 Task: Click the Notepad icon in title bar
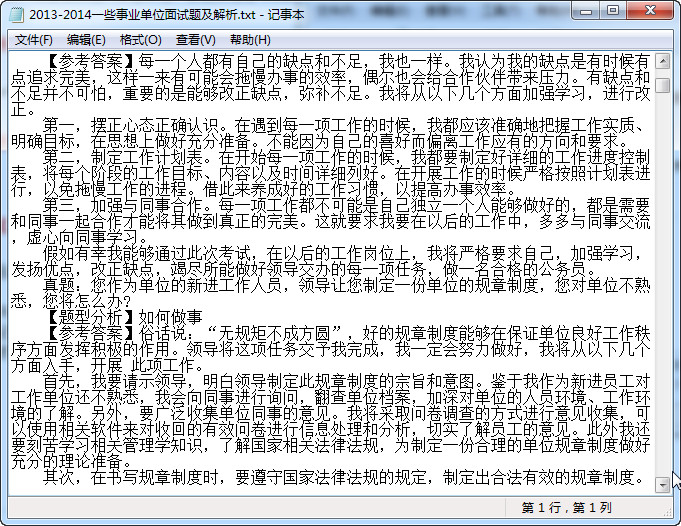(17, 15)
